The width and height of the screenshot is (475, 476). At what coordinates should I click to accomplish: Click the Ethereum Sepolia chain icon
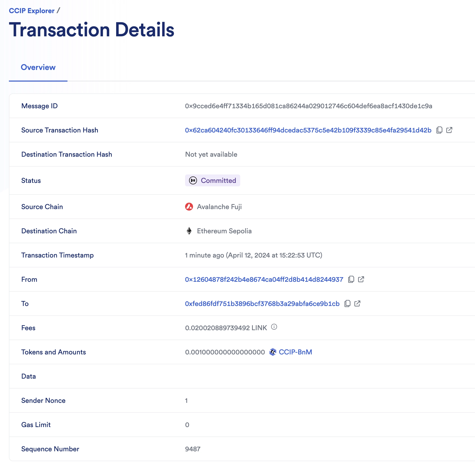pos(189,231)
